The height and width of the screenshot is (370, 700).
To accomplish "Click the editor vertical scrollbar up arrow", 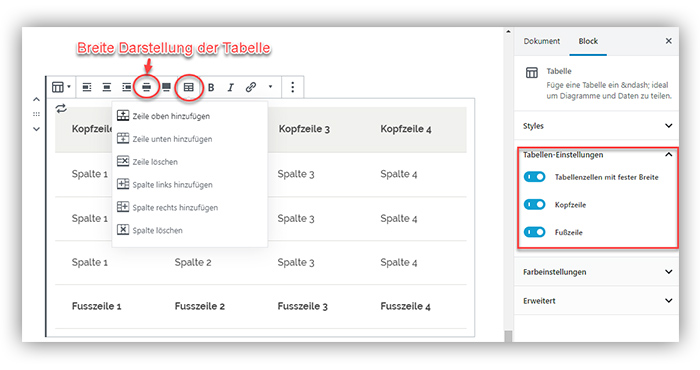I will tap(508, 32).
